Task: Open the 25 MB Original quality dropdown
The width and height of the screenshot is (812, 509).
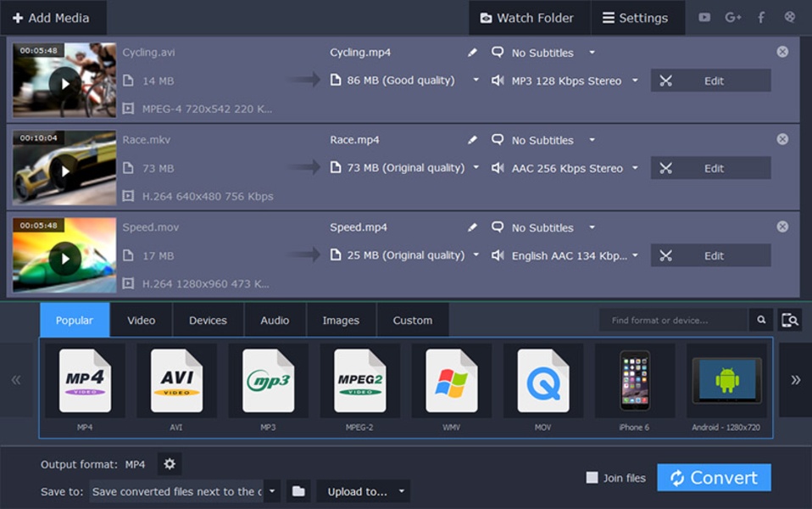Action: (476, 255)
